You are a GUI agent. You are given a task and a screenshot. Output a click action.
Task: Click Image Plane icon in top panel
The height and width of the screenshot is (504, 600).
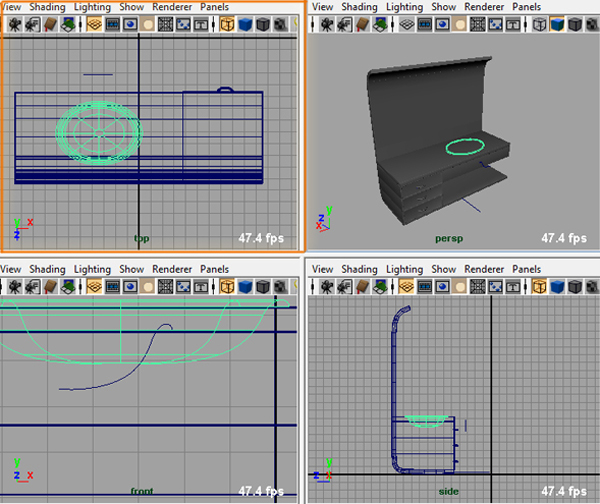(x=68, y=24)
